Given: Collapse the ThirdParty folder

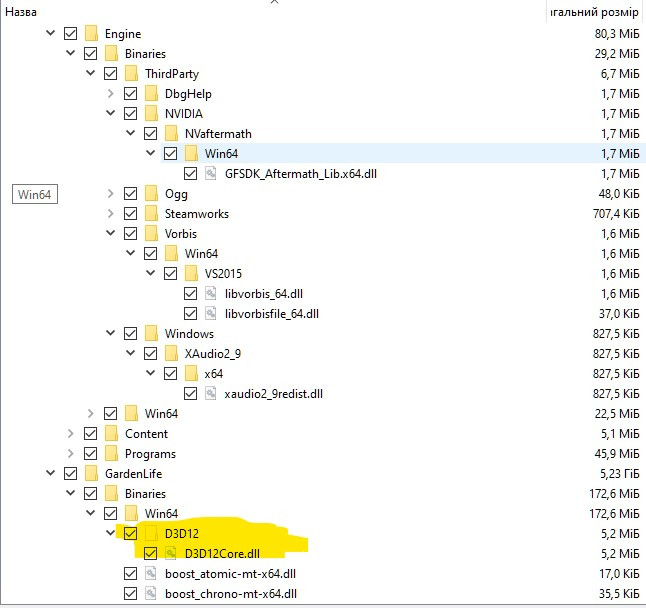Looking at the screenshot, I should click(90, 72).
